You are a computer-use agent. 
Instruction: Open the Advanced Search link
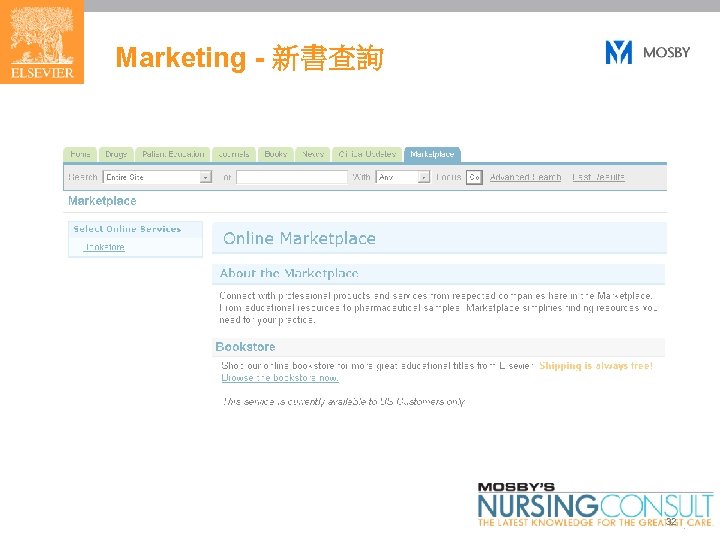click(525, 177)
